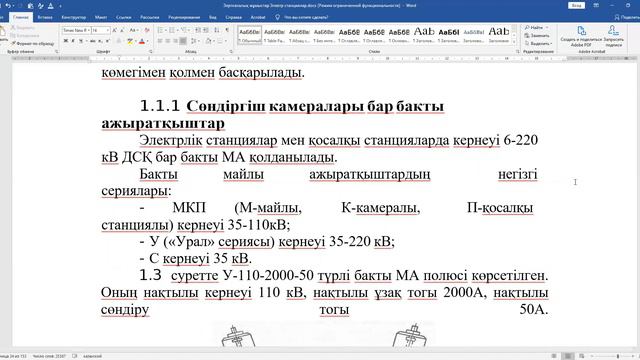Open the borders dropdown
The width and height of the screenshot is (640, 360).
226,41
